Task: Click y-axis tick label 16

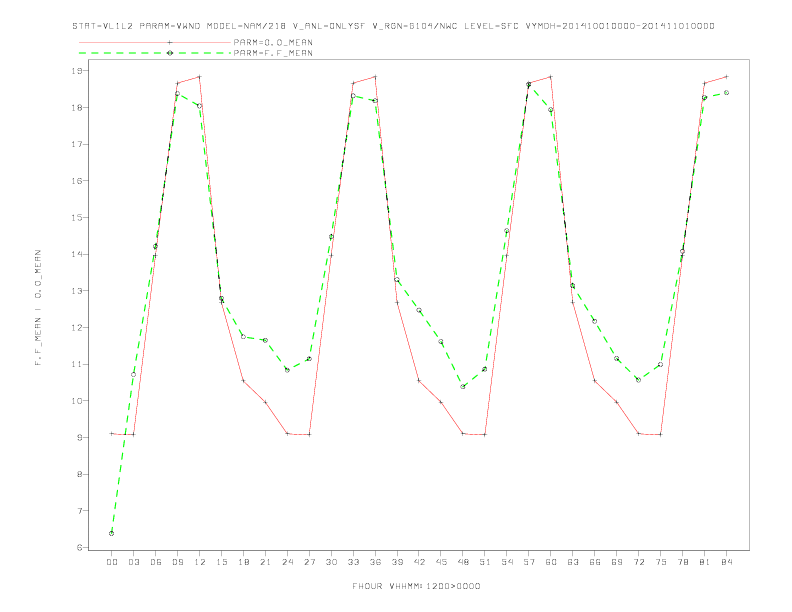Action: point(76,181)
